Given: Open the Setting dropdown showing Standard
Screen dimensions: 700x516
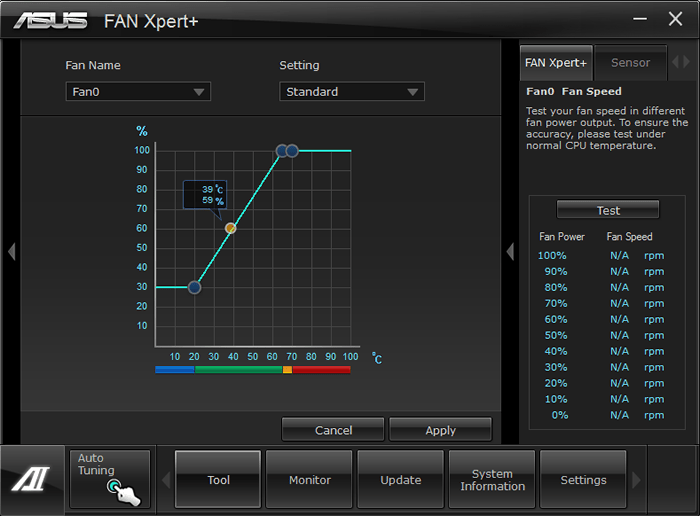Looking at the screenshot, I should click(x=352, y=92).
